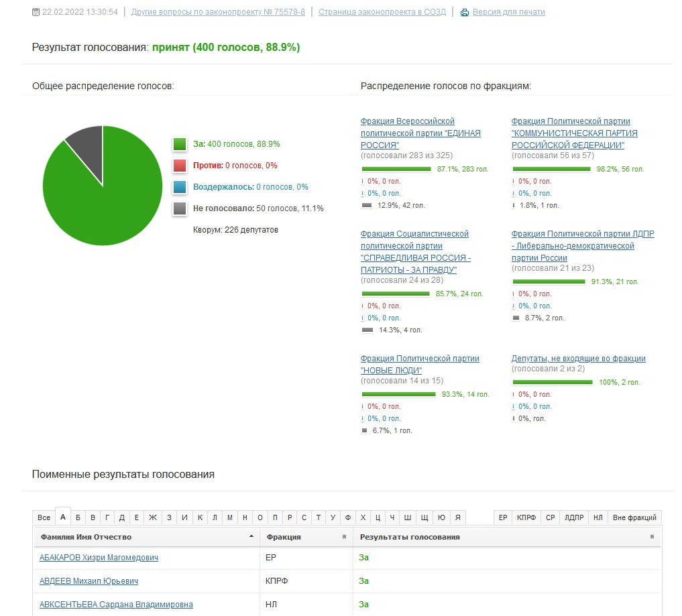Filter by the КПРФ faction tab
The image size is (682, 616).
(526, 517)
